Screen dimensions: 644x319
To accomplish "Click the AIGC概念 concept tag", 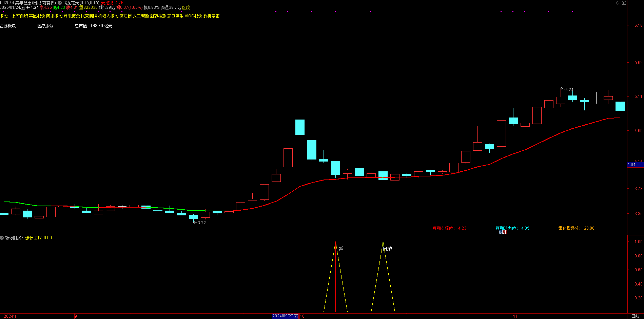I will click(x=193, y=16).
